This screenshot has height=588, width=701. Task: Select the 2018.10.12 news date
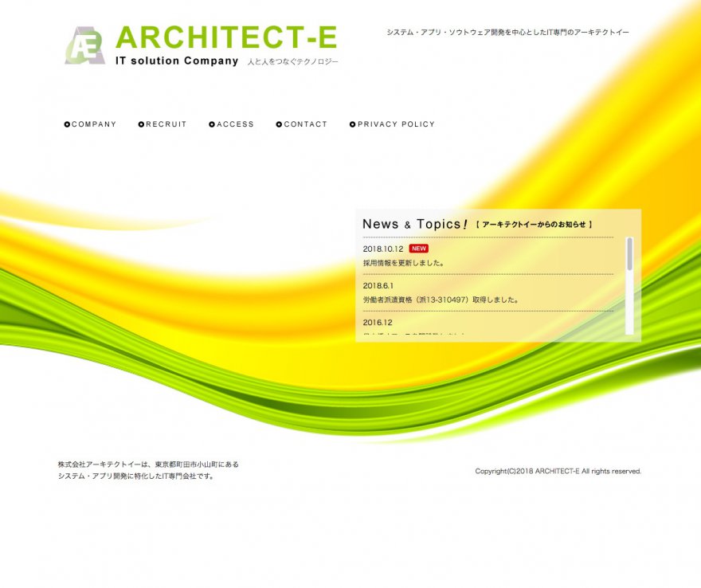click(383, 249)
